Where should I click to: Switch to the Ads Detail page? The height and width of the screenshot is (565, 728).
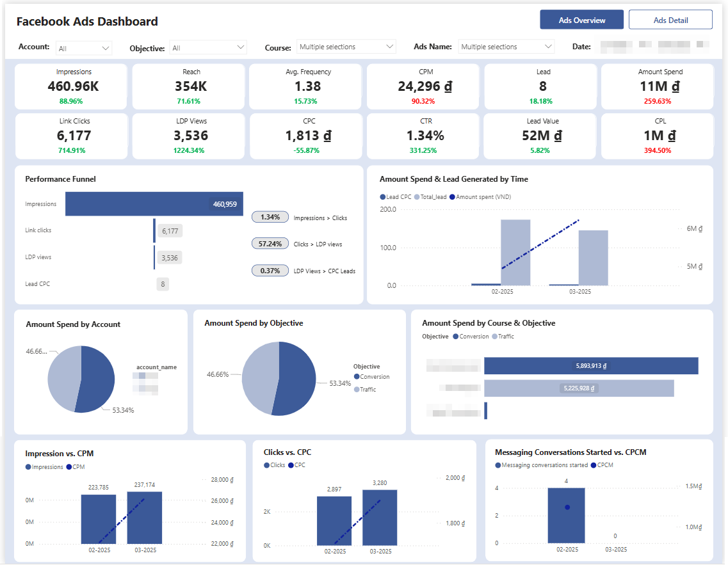[670, 20]
